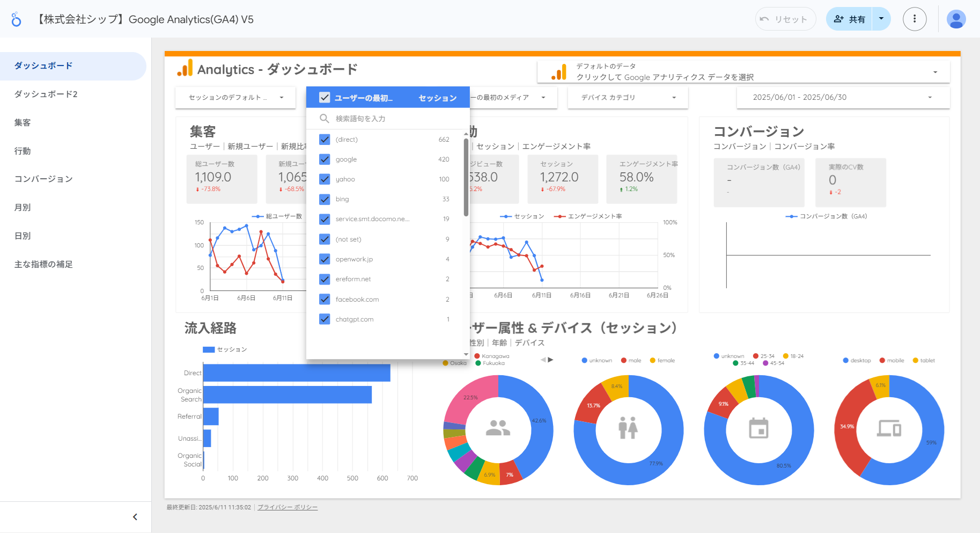Screen dimensions: 980x533
Task: Click the 共有 share button
Action: click(850, 19)
